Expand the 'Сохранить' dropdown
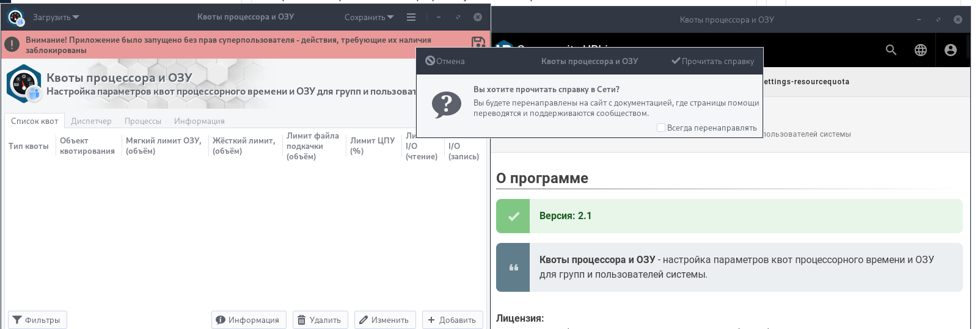This screenshot has height=329, width=980. 369,17
